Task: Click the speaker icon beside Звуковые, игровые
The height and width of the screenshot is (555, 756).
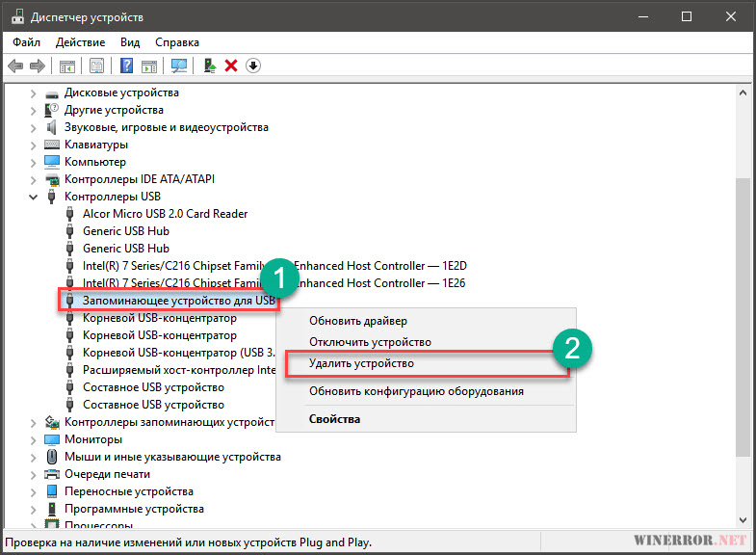Action: (x=51, y=127)
